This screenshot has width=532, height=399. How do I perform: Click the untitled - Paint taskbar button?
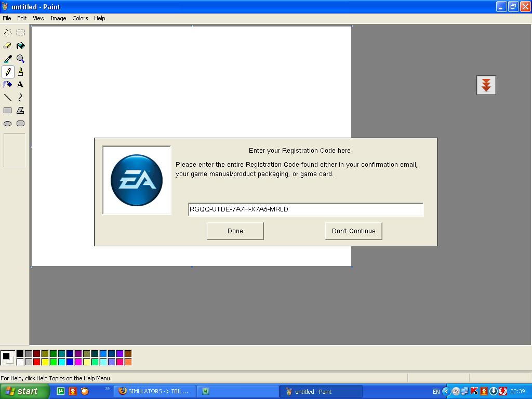pos(321,392)
